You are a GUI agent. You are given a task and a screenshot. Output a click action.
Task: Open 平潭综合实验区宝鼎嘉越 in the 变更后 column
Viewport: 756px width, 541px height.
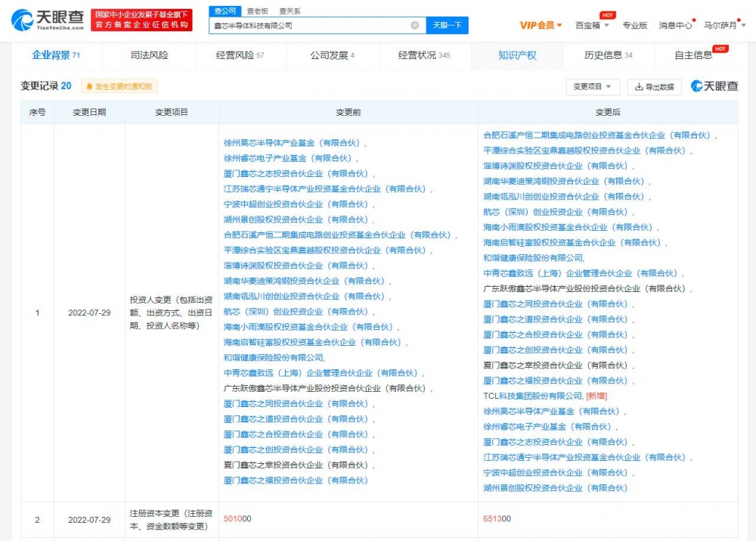pyautogui.click(x=585, y=151)
